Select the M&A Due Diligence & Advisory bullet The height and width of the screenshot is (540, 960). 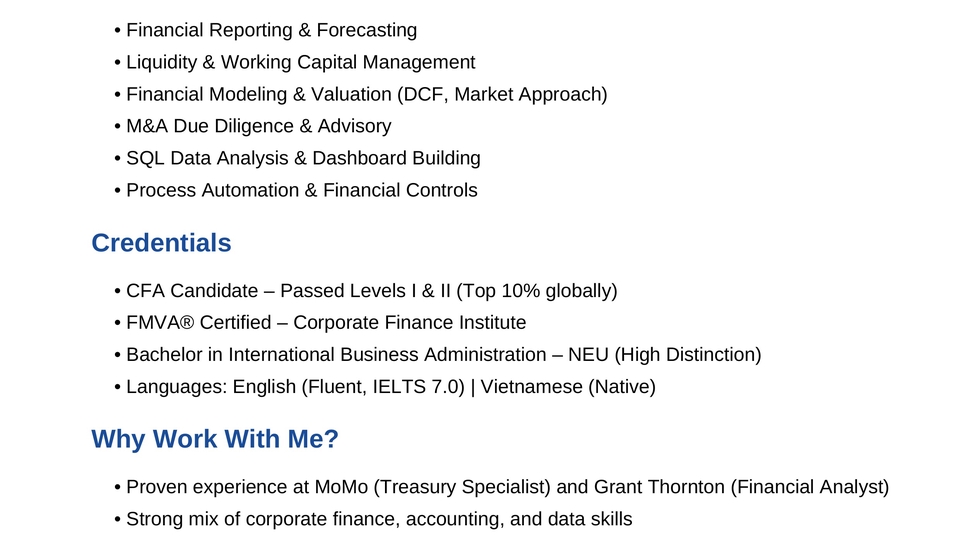(x=258, y=127)
